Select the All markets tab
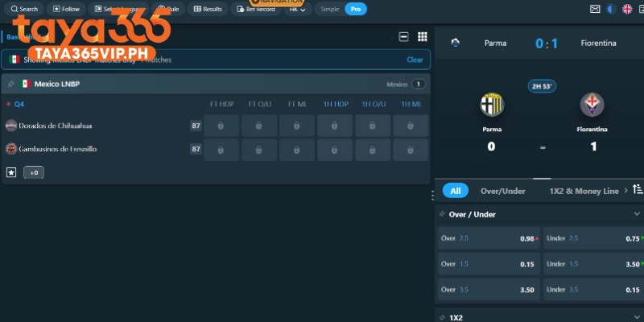644x322 pixels. pyautogui.click(x=455, y=191)
